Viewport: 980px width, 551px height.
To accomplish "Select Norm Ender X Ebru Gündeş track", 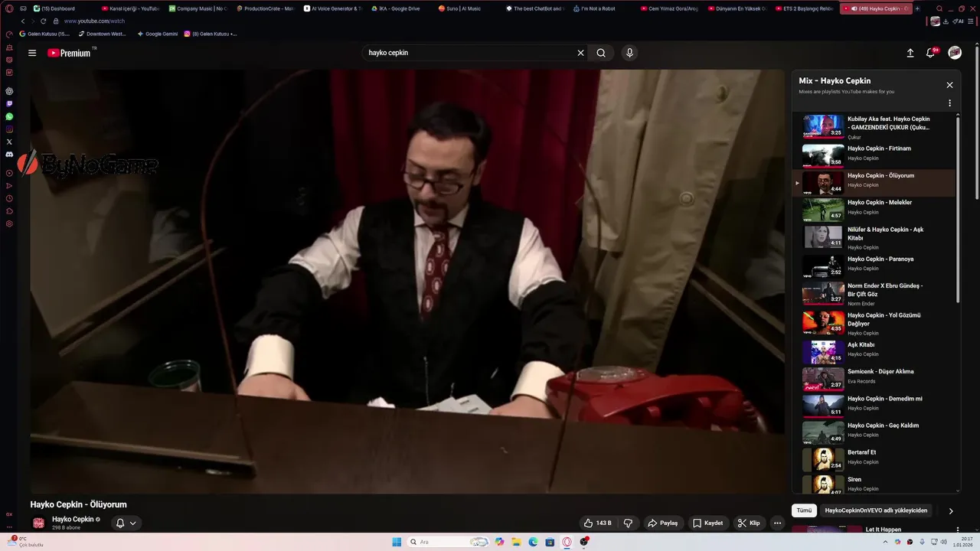I will click(x=873, y=294).
